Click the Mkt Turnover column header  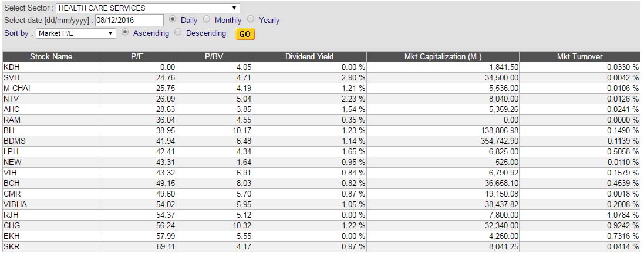tap(579, 57)
